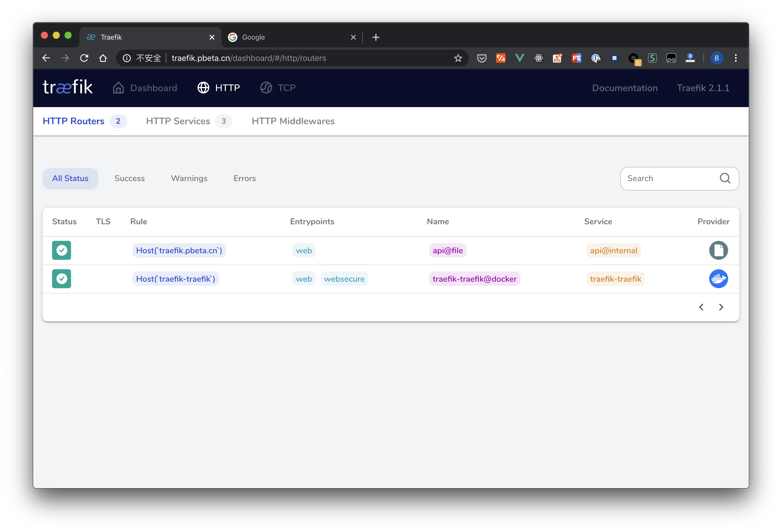Click the green status checkmark on api@file row
The image size is (782, 532).
point(62,250)
